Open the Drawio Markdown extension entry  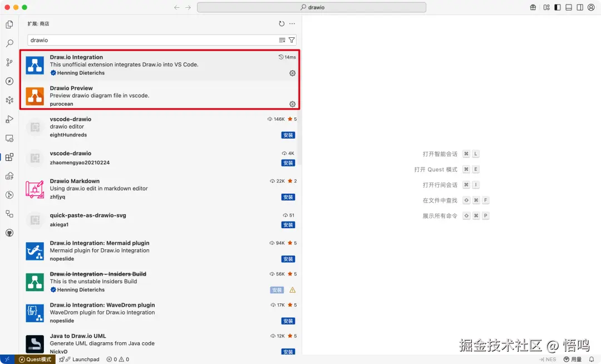(160, 189)
